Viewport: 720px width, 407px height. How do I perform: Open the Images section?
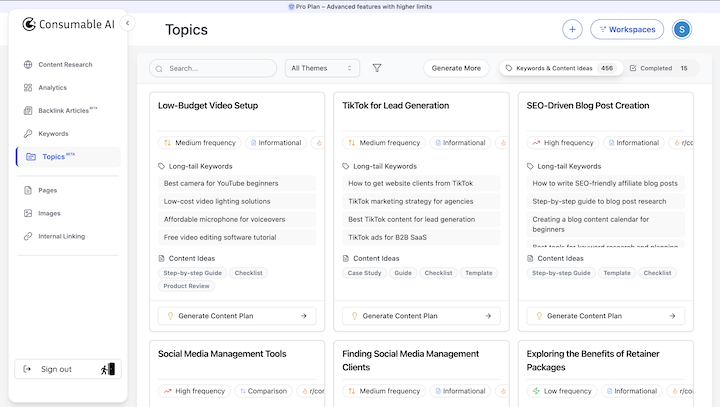(49, 213)
